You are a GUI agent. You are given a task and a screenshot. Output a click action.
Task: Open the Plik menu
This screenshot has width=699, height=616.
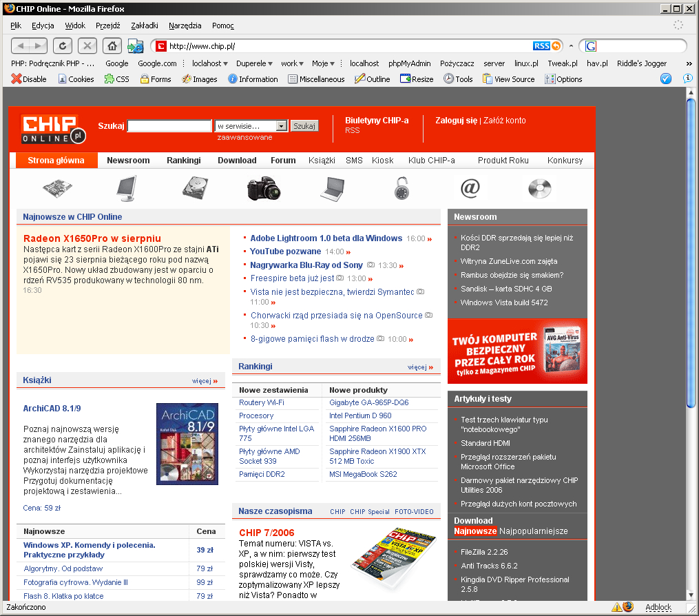point(16,25)
